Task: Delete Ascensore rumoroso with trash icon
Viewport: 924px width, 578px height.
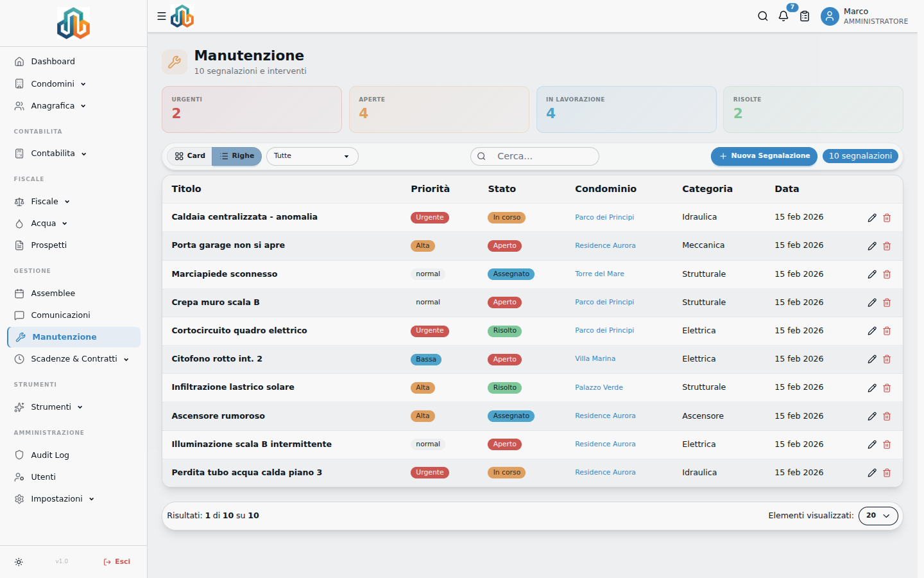Action: pos(887,416)
